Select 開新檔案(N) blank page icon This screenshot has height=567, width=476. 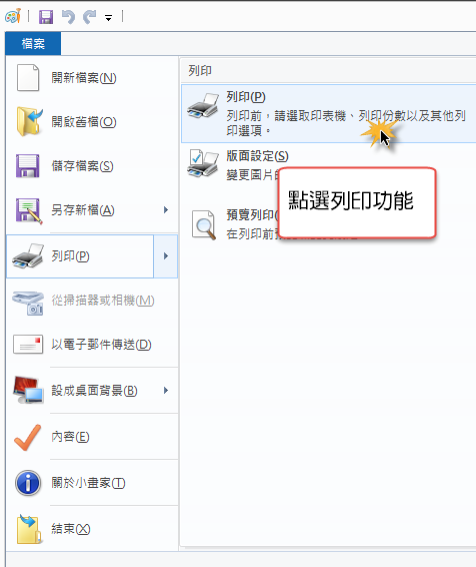click(28, 77)
